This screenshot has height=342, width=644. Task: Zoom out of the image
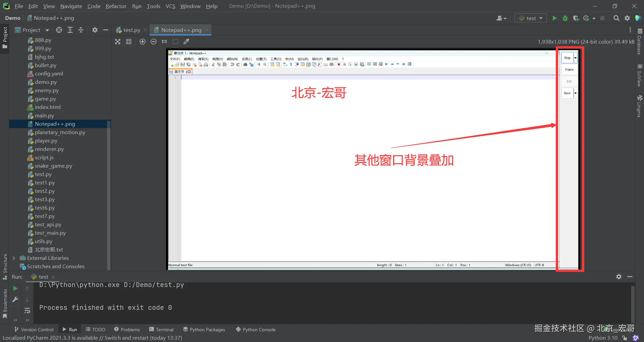154,42
